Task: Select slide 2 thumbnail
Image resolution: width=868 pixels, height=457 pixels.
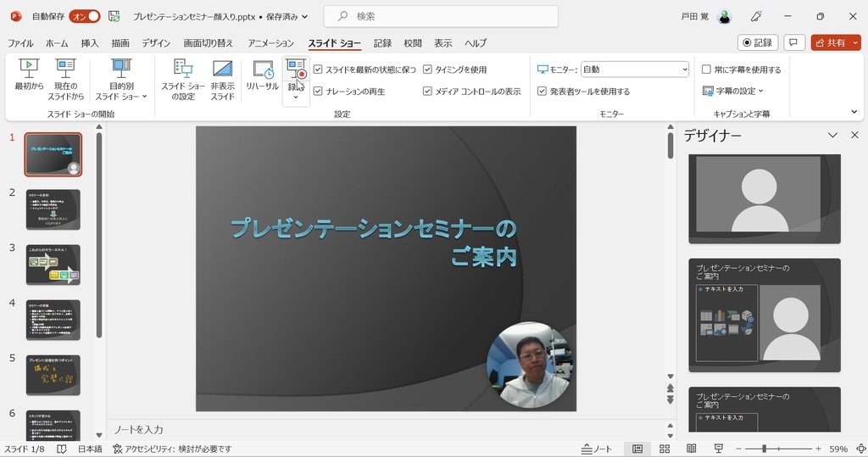Action: click(53, 209)
